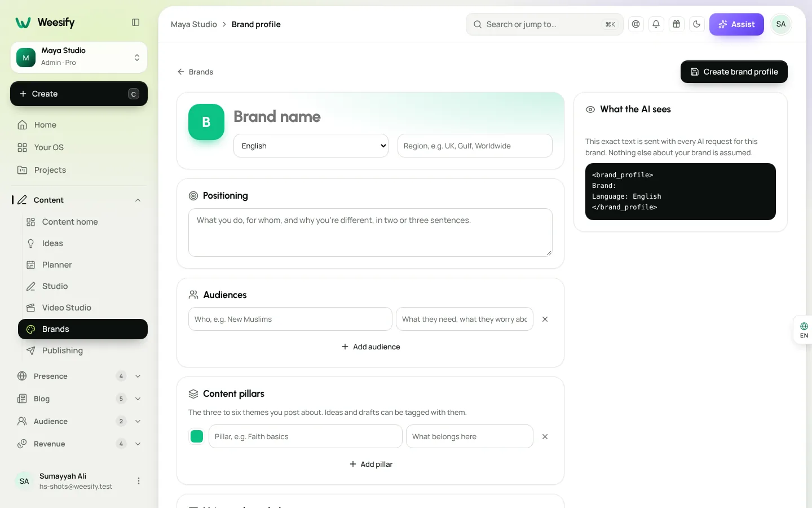The height and width of the screenshot is (508, 812).
Task: Click the language globe EN widget
Action: coord(804,330)
